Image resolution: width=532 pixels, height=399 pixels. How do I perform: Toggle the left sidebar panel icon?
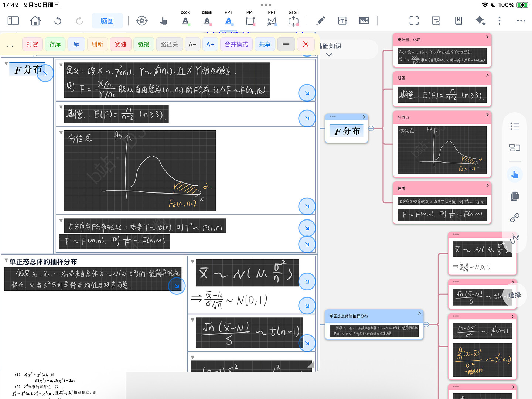point(13,21)
